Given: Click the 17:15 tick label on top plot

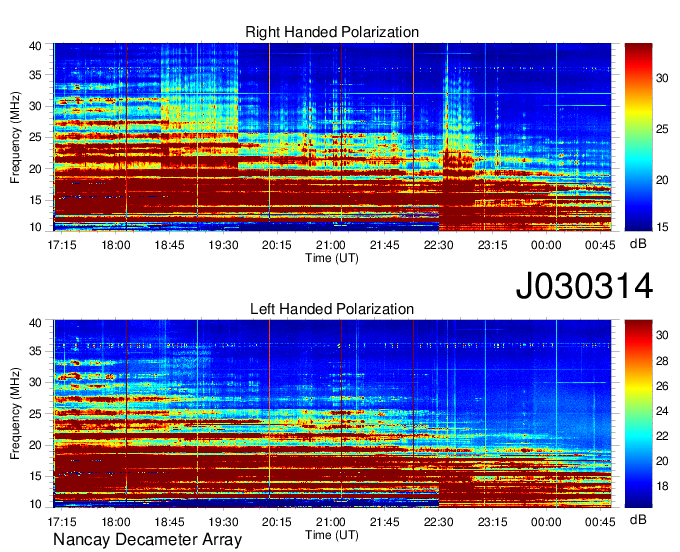Looking at the screenshot, I should [x=62, y=245].
